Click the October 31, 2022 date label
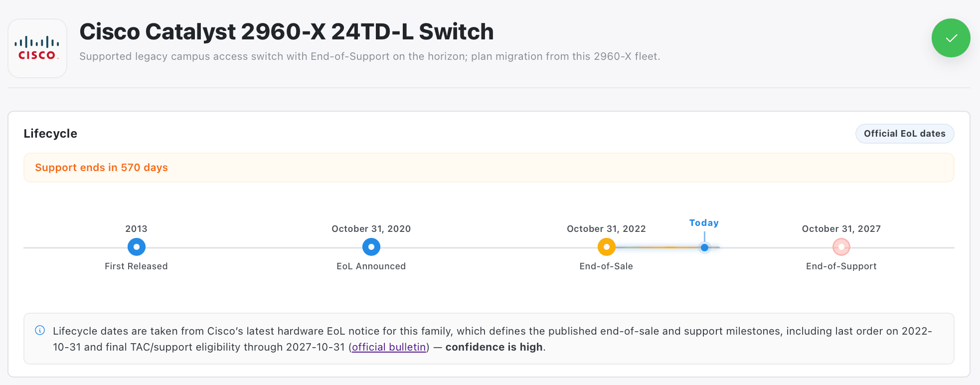This screenshot has height=385, width=980. pyautogui.click(x=606, y=229)
